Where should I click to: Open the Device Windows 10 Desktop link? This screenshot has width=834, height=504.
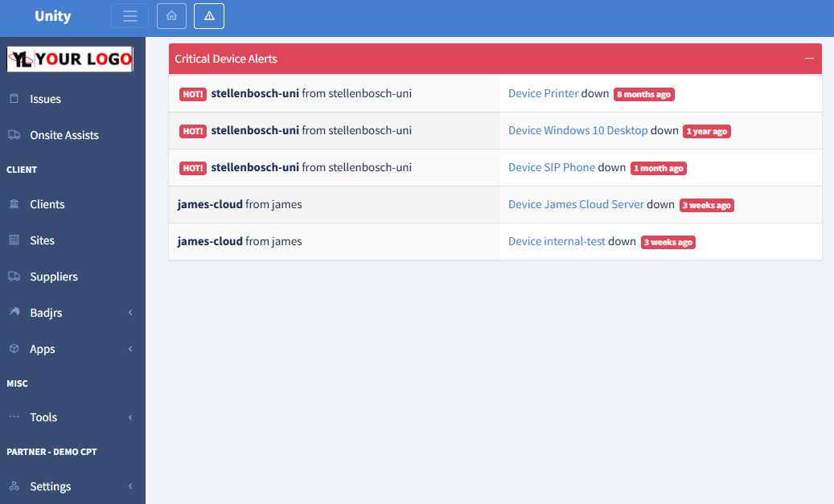pyautogui.click(x=577, y=130)
